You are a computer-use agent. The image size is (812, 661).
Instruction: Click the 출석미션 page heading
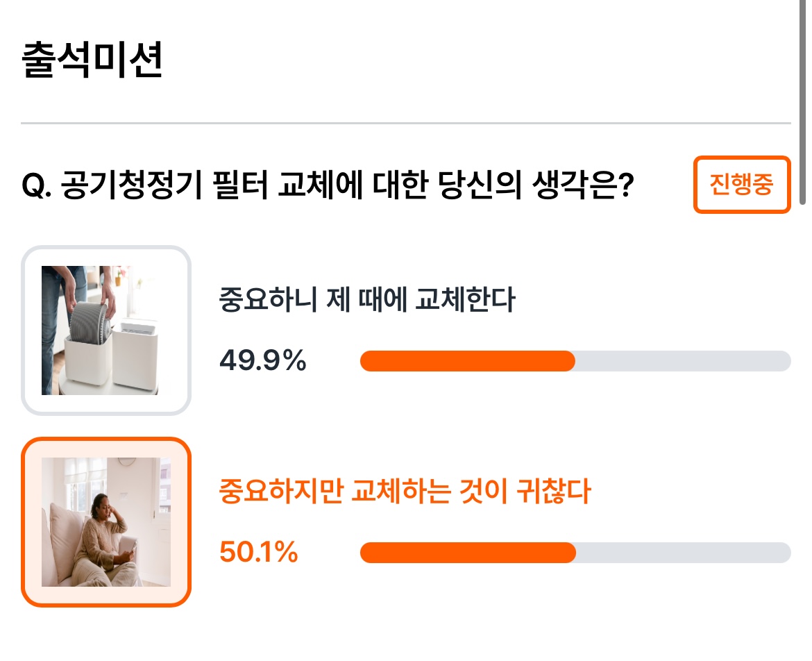pyautogui.click(x=92, y=60)
